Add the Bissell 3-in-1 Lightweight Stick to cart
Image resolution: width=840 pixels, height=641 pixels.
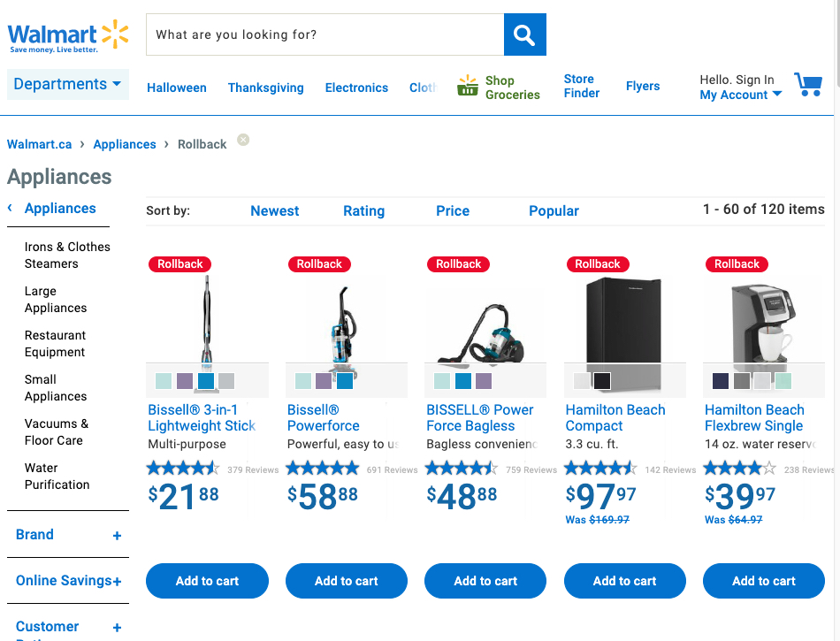coord(207,581)
